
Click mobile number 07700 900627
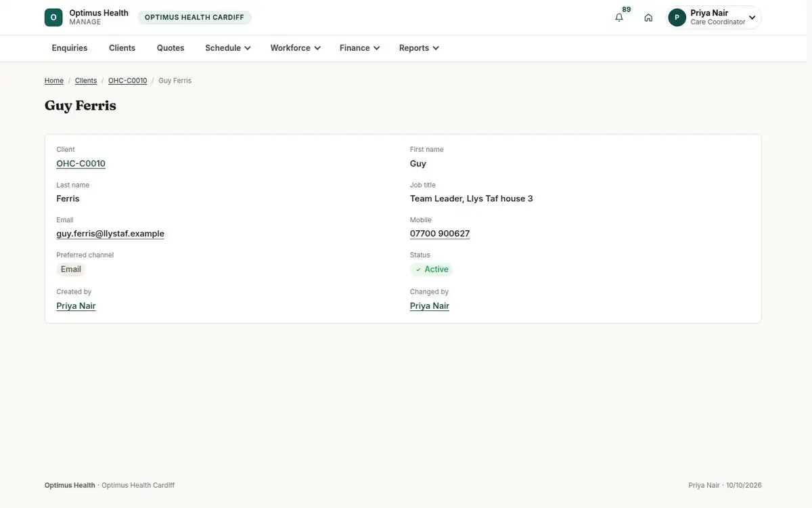[x=440, y=234]
